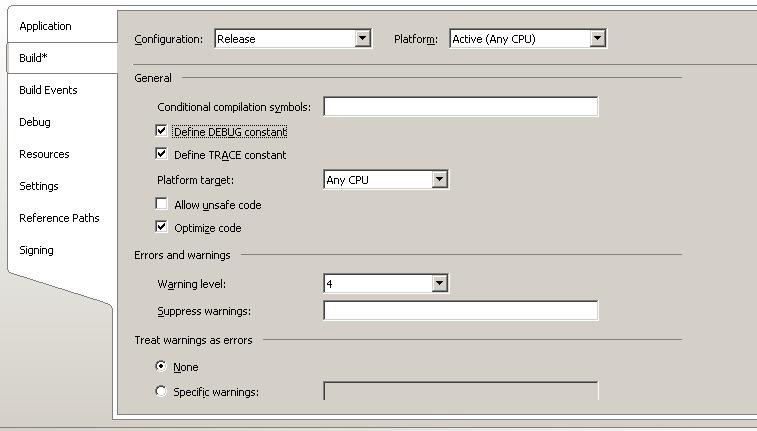This screenshot has height=431, width=757.
Task: Click the Warning level label
Action: (x=192, y=284)
